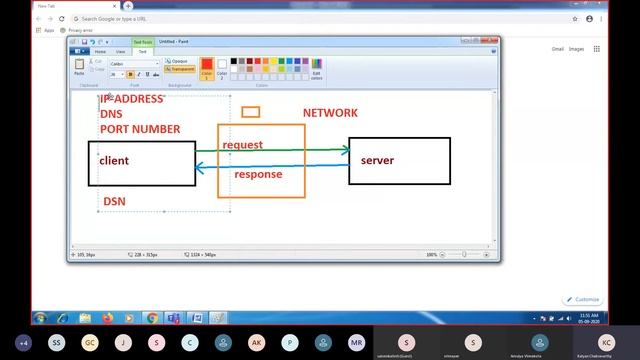
Task: Pick the black color swatch
Action: tap(233, 61)
